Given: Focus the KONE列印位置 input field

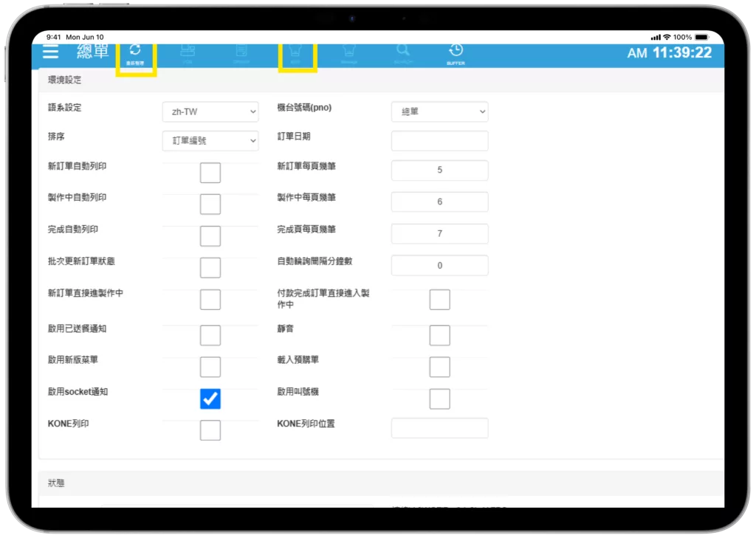Looking at the screenshot, I should click(x=440, y=428).
